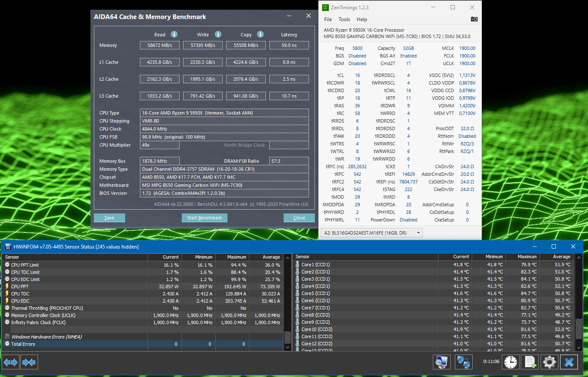Click the CPU PPT Limit gauge icon
The height and width of the screenshot is (377, 588).
[7, 265]
